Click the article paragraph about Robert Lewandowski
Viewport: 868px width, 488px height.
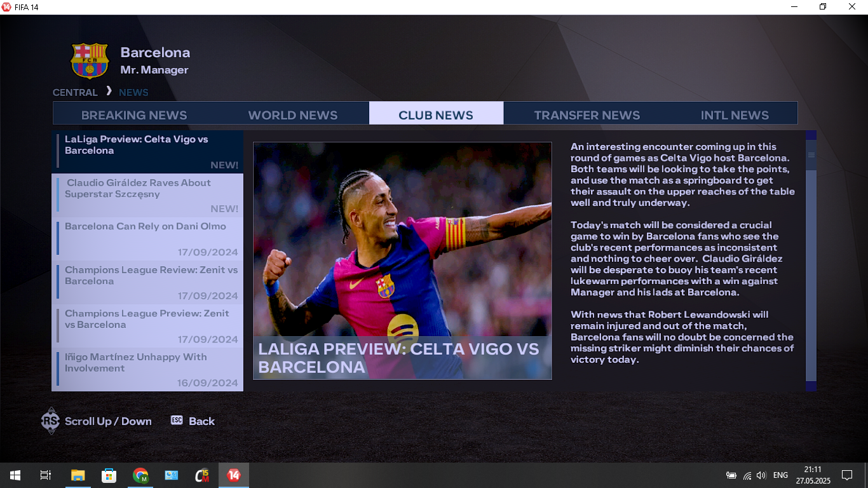click(682, 337)
